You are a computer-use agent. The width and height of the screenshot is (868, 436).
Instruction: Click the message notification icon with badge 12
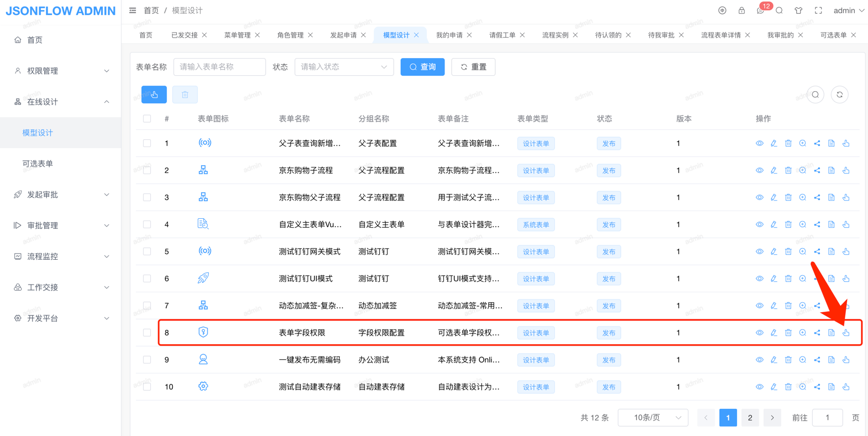[761, 10]
